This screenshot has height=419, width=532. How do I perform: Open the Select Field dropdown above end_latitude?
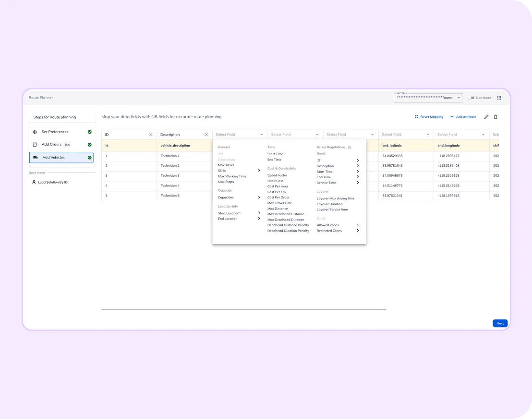coord(406,135)
